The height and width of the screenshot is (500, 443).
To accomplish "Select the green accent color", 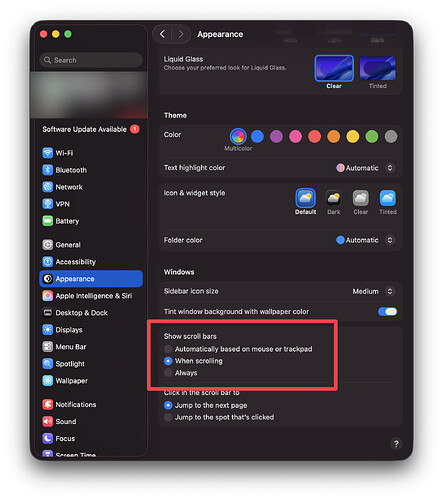I will 372,136.
